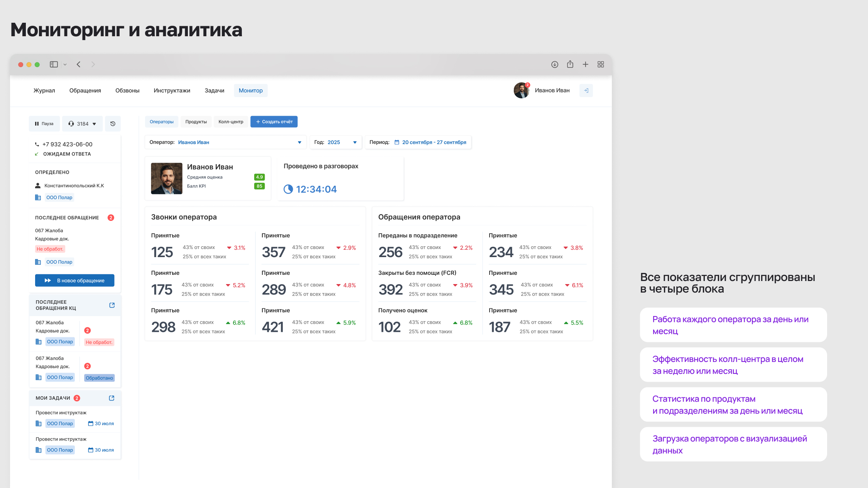Switch to the Обращения menu item
868x488 pixels.
pyautogui.click(x=85, y=91)
